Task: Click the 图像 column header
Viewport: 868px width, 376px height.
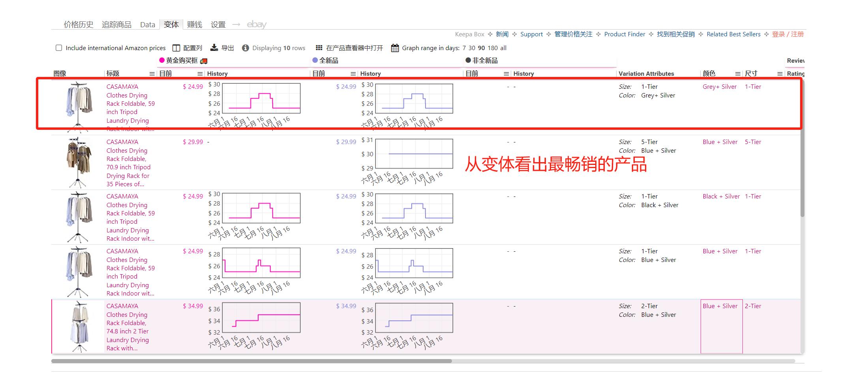Action: (x=60, y=74)
